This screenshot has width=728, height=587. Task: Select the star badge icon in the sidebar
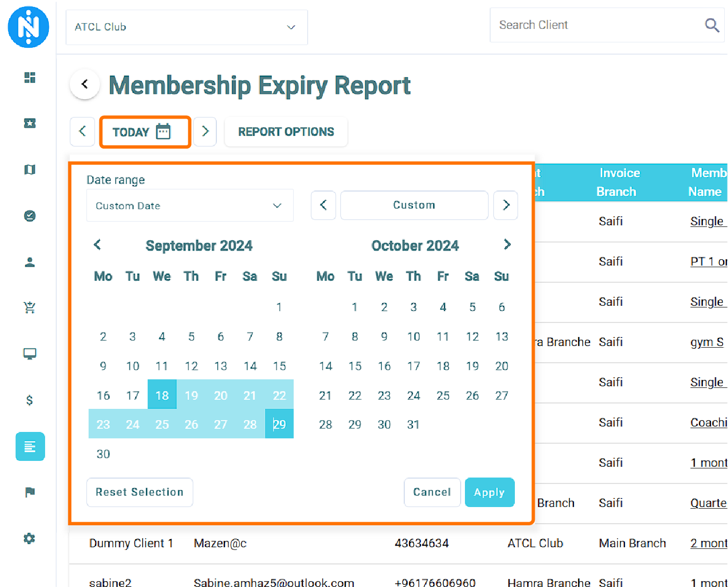coord(29,123)
